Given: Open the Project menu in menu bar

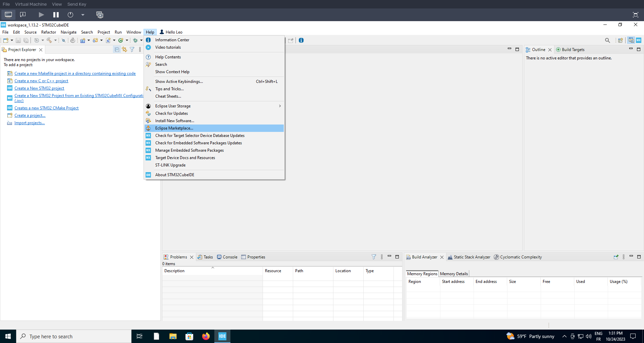Looking at the screenshot, I should pyautogui.click(x=104, y=32).
